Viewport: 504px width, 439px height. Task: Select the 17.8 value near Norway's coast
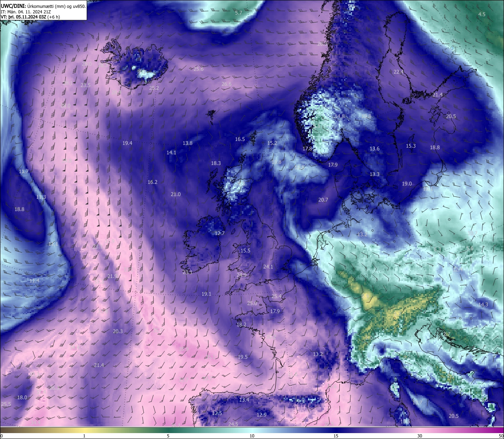307,149
